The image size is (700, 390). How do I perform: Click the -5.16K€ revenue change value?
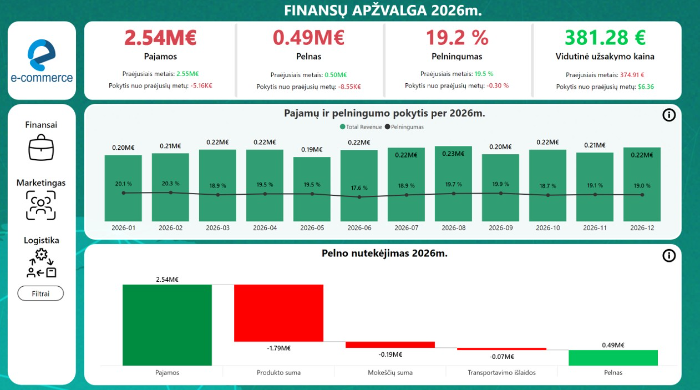click(x=201, y=85)
